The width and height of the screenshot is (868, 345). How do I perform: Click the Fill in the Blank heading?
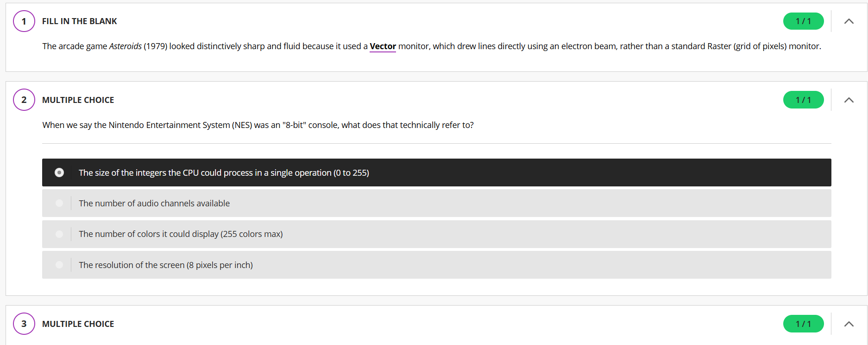point(80,21)
